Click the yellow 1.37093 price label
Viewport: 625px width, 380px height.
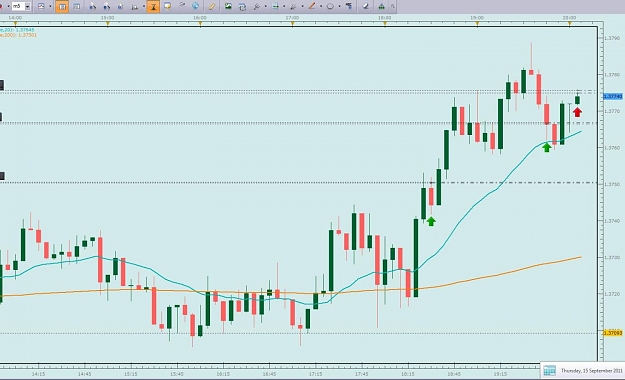pos(613,333)
